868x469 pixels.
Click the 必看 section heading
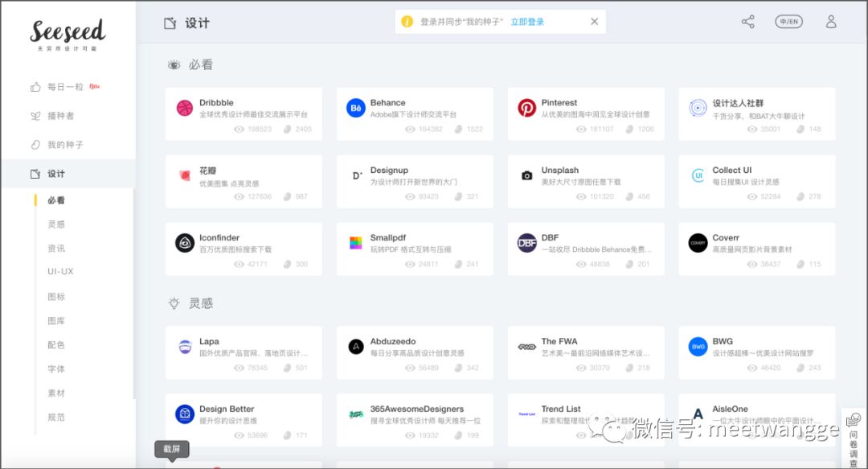(190, 65)
